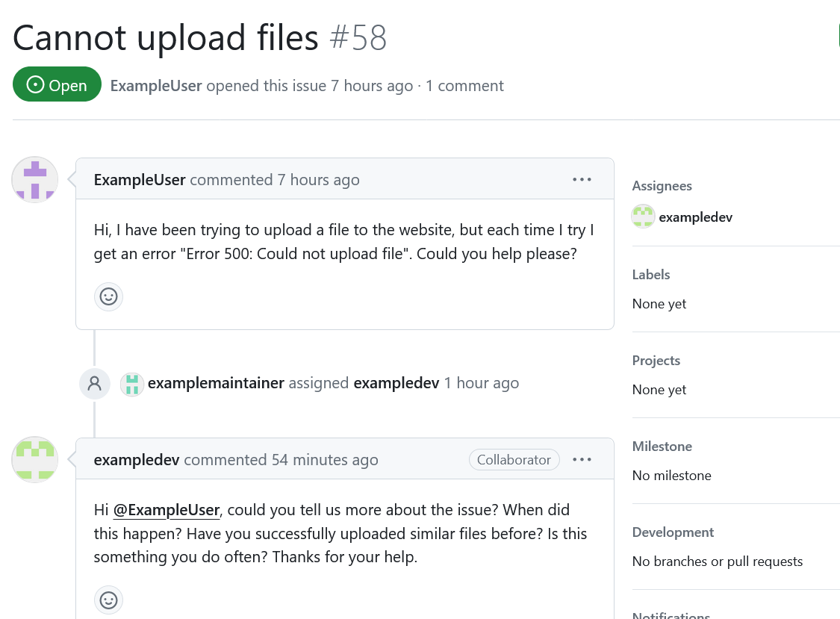Click ExampleUser's purple avatar

(x=35, y=179)
